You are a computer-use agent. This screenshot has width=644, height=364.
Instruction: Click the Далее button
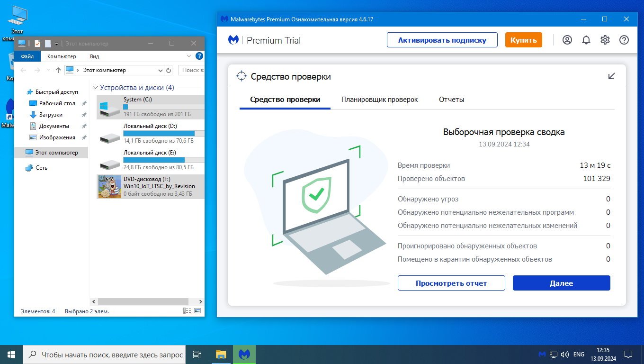click(x=562, y=283)
